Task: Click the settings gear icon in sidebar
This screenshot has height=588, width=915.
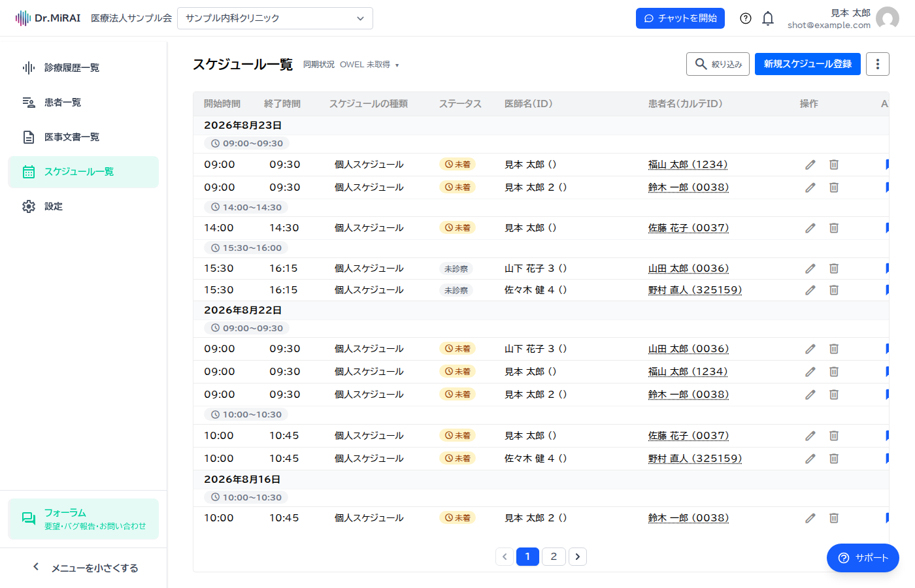Action: pyautogui.click(x=29, y=206)
